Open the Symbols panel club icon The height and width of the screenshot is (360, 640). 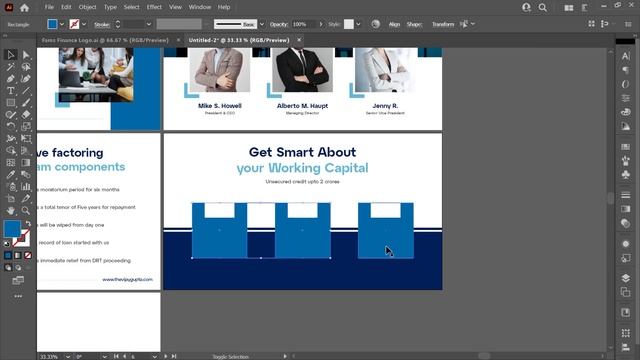[x=625, y=175]
